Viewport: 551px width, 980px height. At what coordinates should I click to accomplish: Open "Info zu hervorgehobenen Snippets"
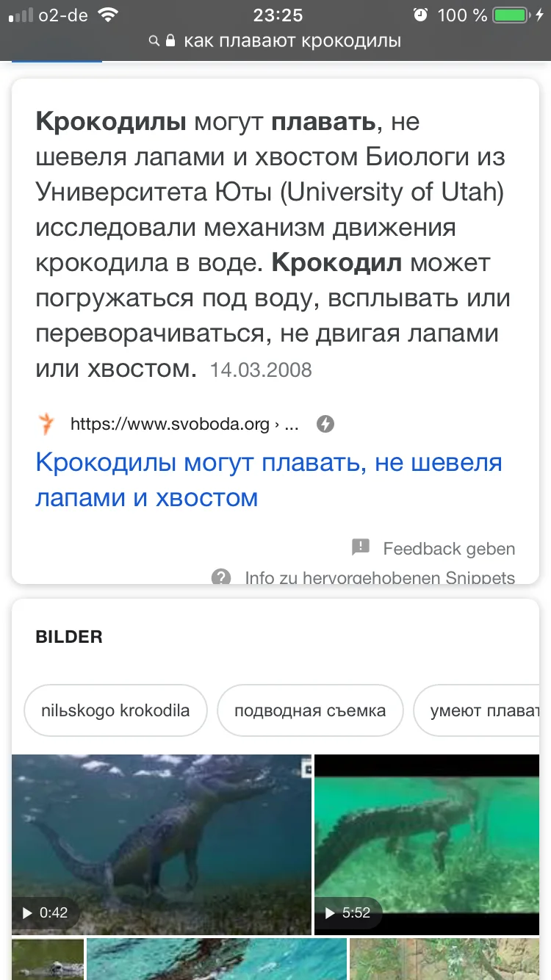(x=380, y=577)
